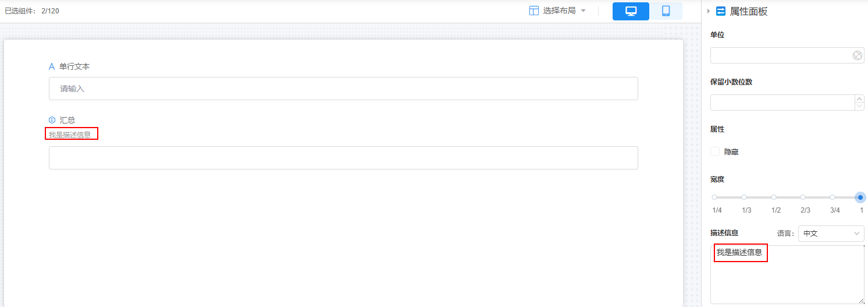Increase the 保留小数位数 value using the up arrow
Image resolution: width=868 pixels, height=307 pixels.
[x=859, y=99]
